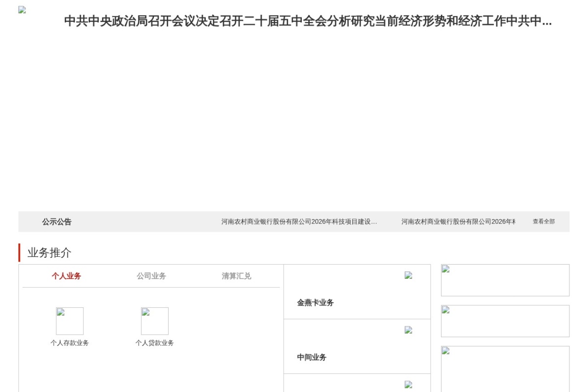
Task: Click the 业务推介 section heading
Action: [x=49, y=253]
